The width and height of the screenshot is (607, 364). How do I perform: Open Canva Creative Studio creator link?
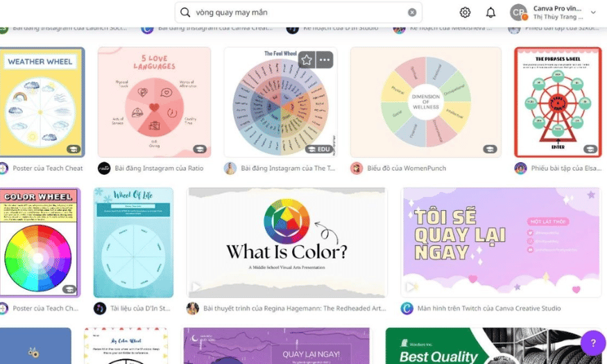[x=489, y=309]
